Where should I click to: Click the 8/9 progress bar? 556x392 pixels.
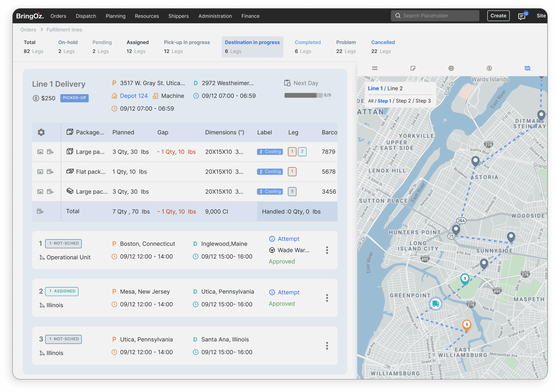(303, 95)
